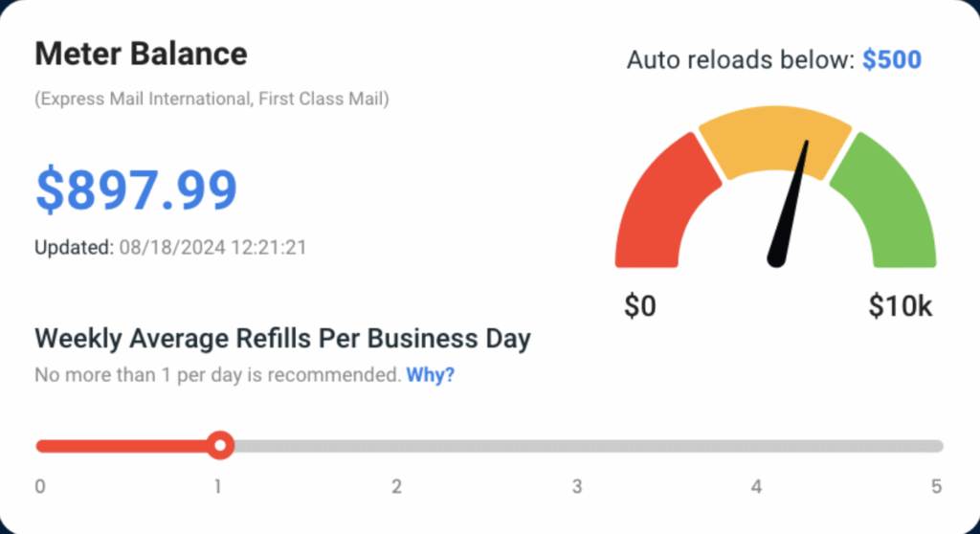980x534 pixels.
Task: Click the $0 gauge minimum label
Action: tap(640, 306)
